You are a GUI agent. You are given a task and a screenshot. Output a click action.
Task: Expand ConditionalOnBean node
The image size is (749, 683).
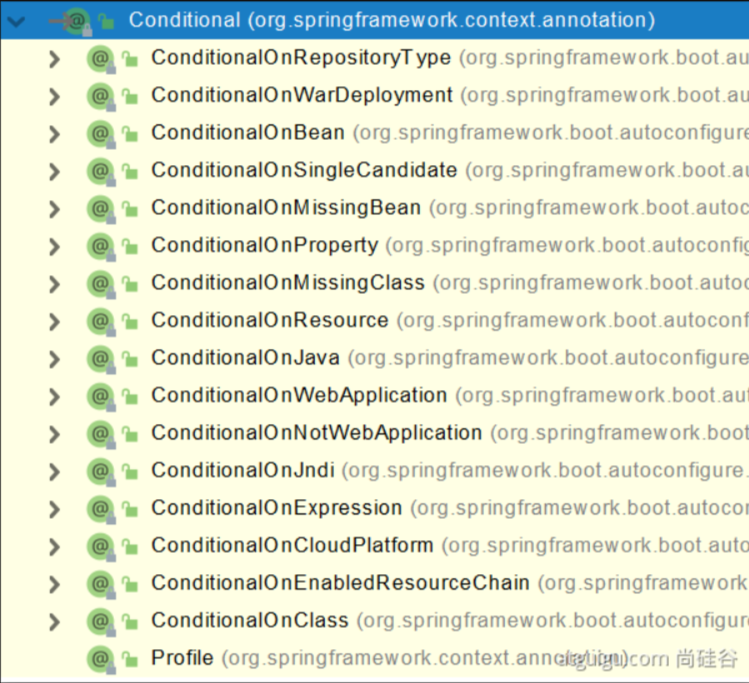[54, 134]
